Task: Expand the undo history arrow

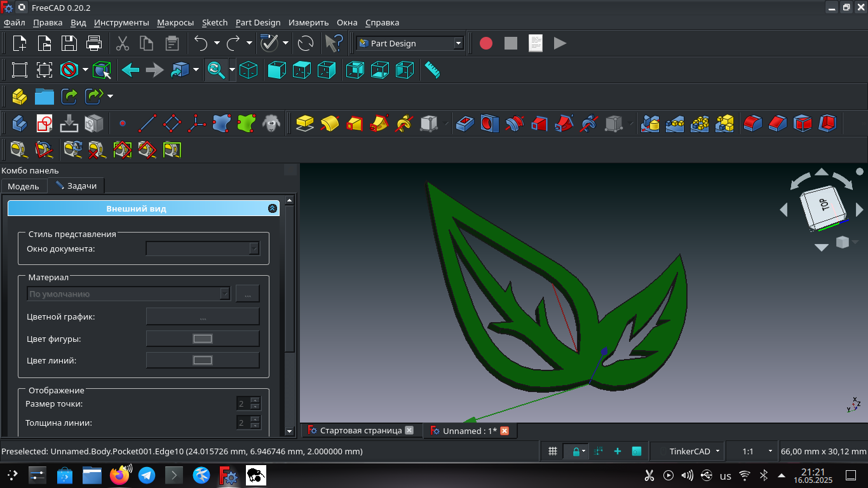Action: tap(217, 43)
